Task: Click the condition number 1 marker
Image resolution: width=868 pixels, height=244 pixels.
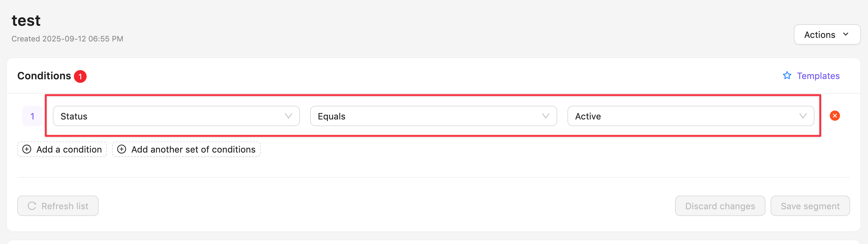Action: 32,116
